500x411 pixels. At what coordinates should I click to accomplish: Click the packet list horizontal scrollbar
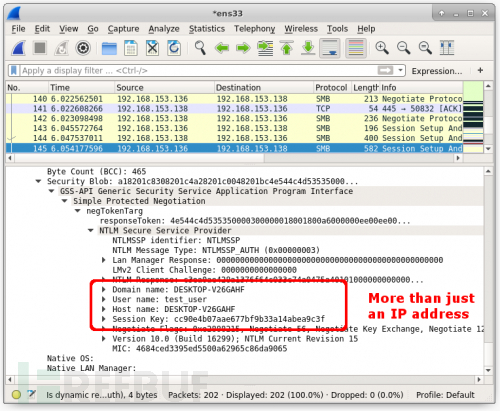(x=234, y=158)
